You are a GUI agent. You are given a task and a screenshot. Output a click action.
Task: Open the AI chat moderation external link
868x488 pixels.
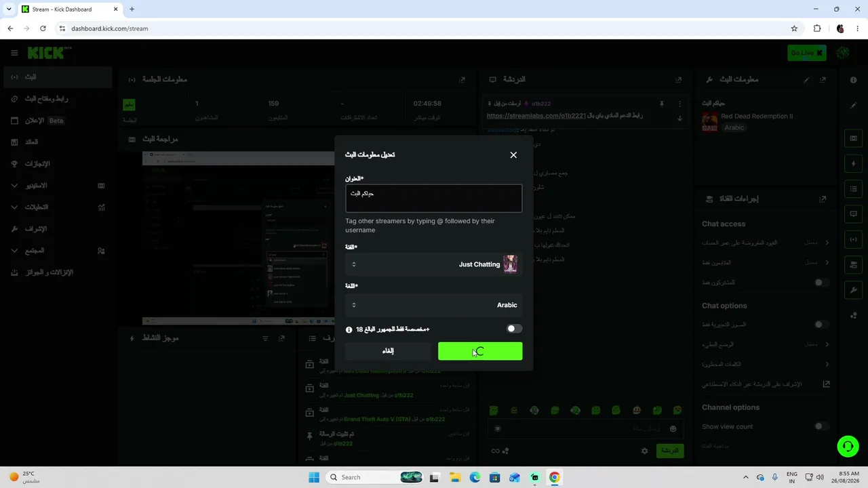pyautogui.click(x=827, y=384)
